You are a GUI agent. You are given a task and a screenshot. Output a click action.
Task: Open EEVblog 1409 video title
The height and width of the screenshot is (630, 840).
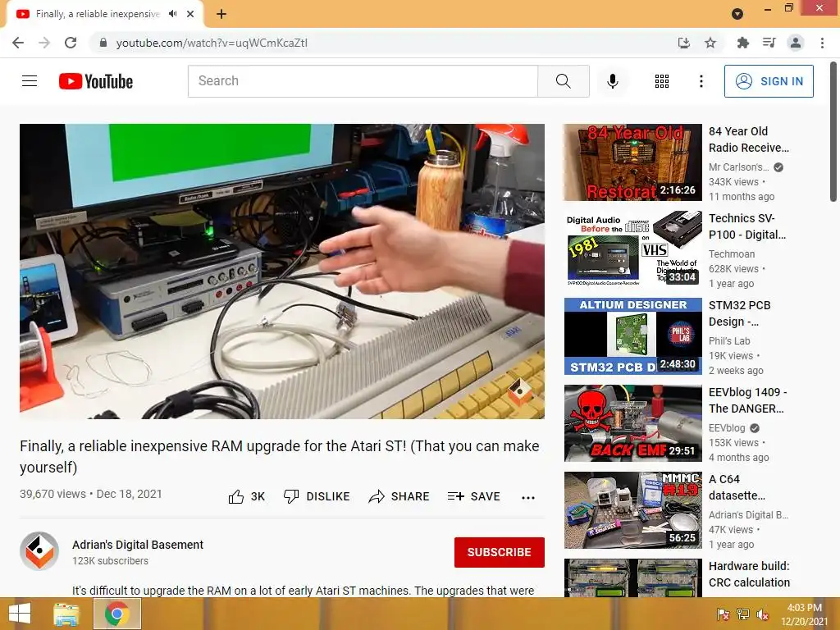point(748,400)
